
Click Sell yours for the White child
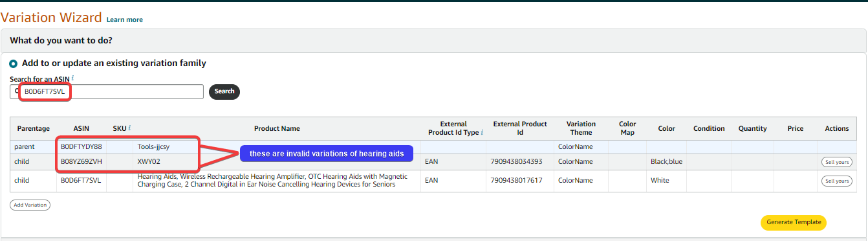point(836,181)
